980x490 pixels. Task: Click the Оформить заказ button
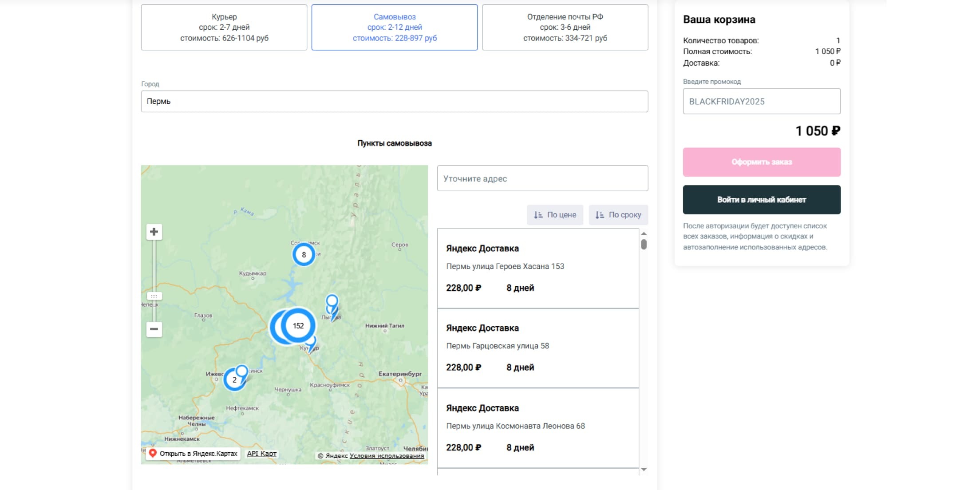(762, 162)
